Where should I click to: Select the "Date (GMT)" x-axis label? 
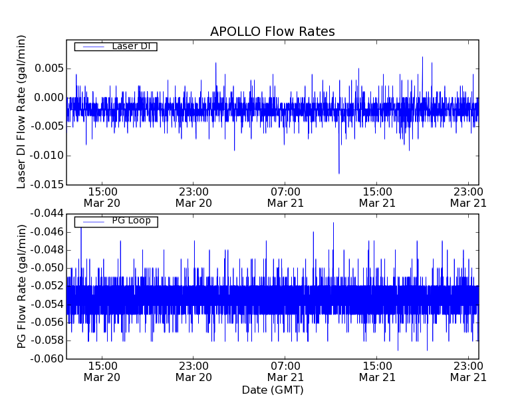[272, 390]
